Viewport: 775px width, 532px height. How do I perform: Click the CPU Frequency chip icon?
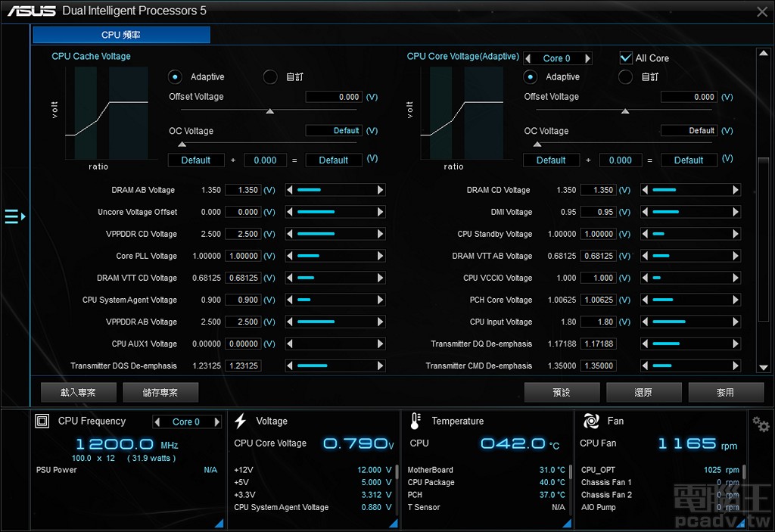[42, 422]
